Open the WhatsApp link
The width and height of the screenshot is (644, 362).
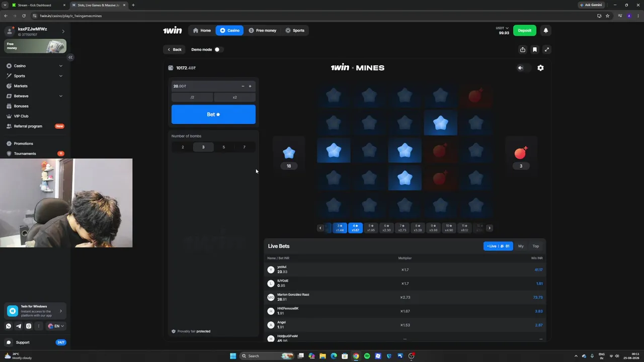[9, 326]
